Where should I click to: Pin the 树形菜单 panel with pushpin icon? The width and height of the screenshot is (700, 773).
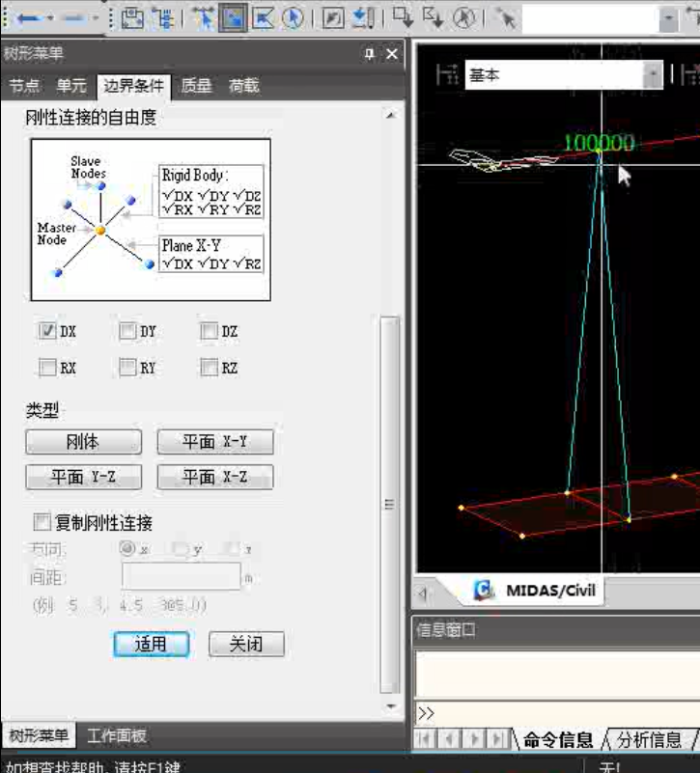pyautogui.click(x=369, y=54)
